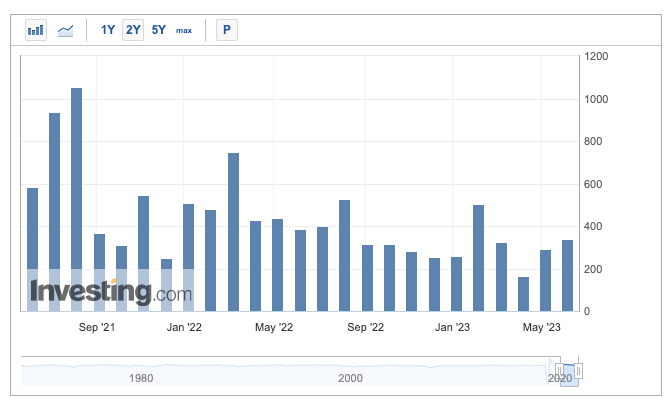Click the 600 y-axis value
This screenshot has width=666, height=405.
(593, 184)
